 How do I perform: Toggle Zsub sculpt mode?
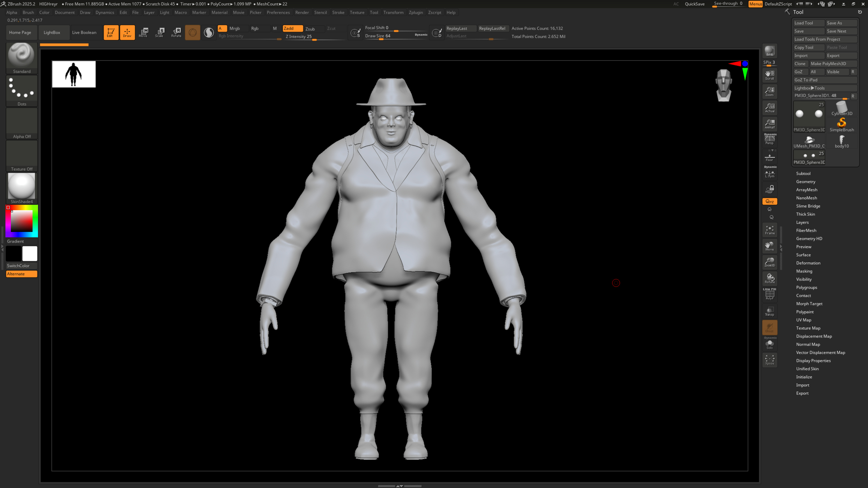tap(310, 29)
